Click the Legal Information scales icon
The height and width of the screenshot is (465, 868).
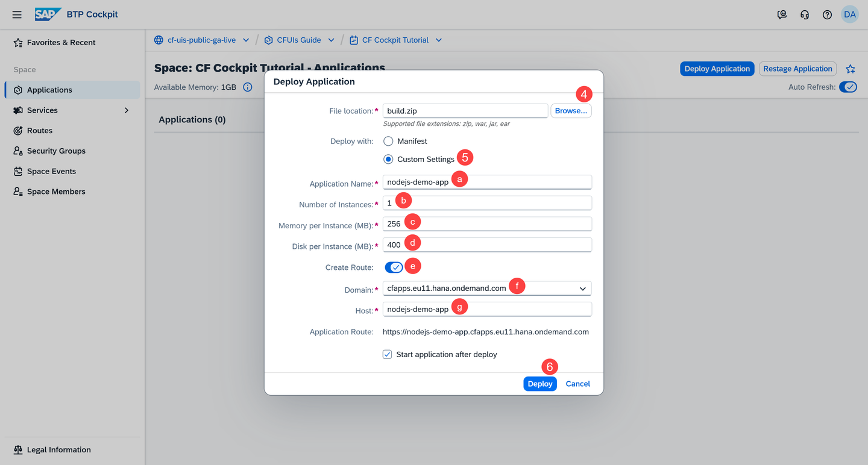pos(18,450)
